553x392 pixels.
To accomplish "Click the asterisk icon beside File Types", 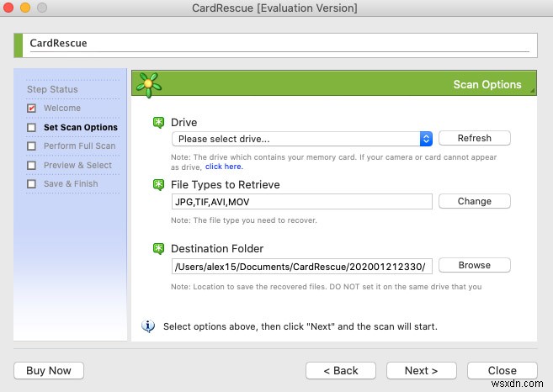I will point(158,185).
